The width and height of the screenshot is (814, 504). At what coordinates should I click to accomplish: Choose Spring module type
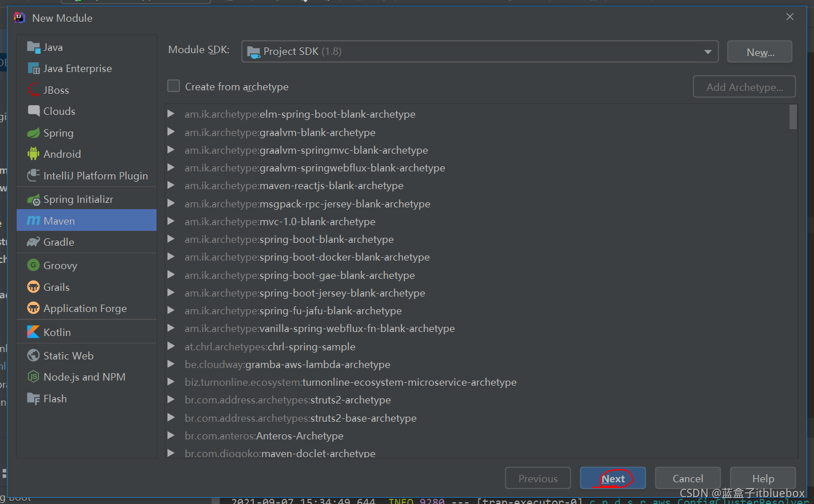[x=86, y=133]
